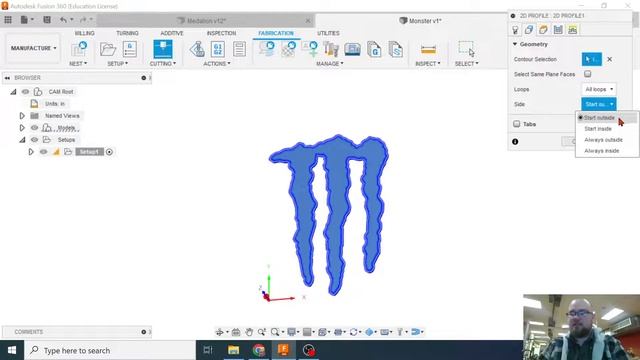Activate Setup1 radio circle
This screenshot has height=360, width=640.
coord(109,152)
